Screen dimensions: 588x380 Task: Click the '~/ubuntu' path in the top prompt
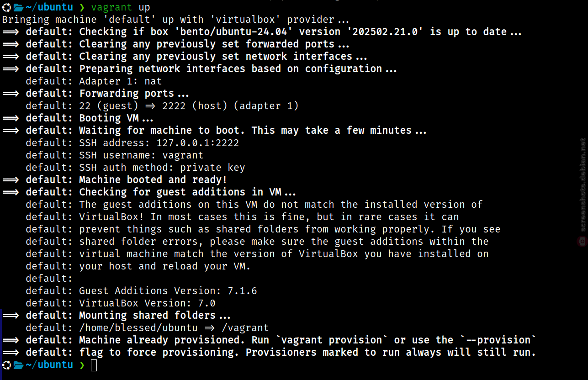coord(49,7)
